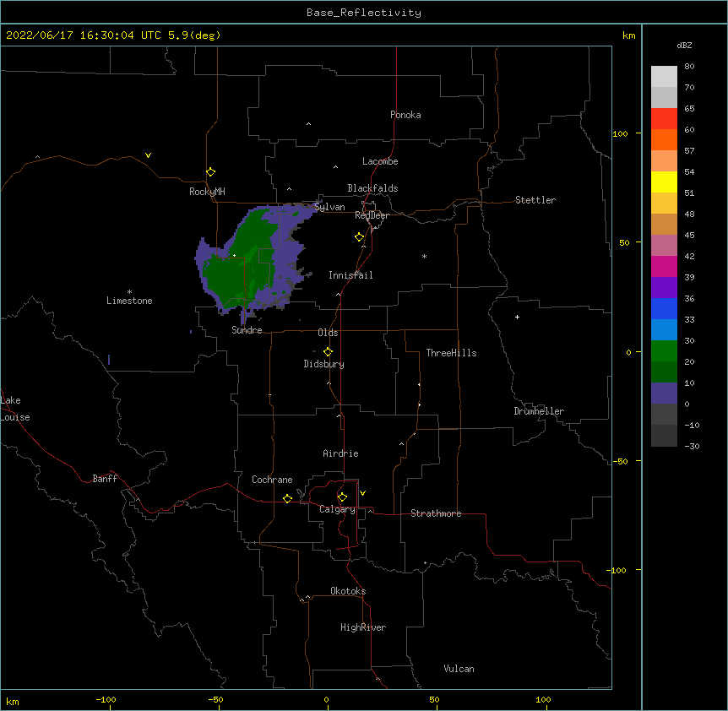Click the Strathmore label
728x711 pixels.
436,513
